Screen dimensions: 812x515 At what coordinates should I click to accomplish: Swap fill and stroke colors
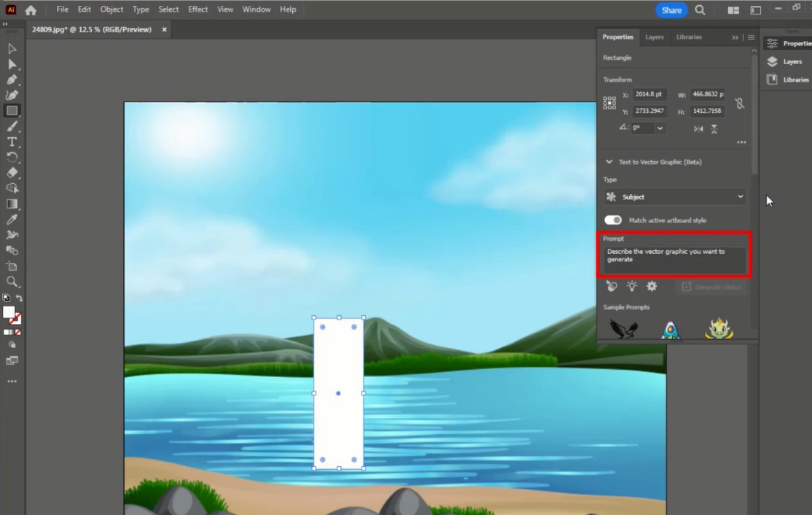pyautogui.click(x=20, y=298)
